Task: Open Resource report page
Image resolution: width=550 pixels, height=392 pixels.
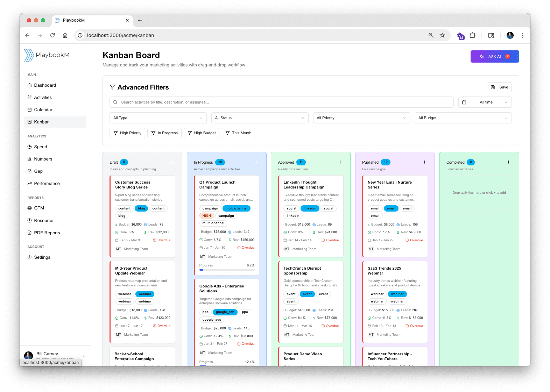Action: (x=55, y=221)
